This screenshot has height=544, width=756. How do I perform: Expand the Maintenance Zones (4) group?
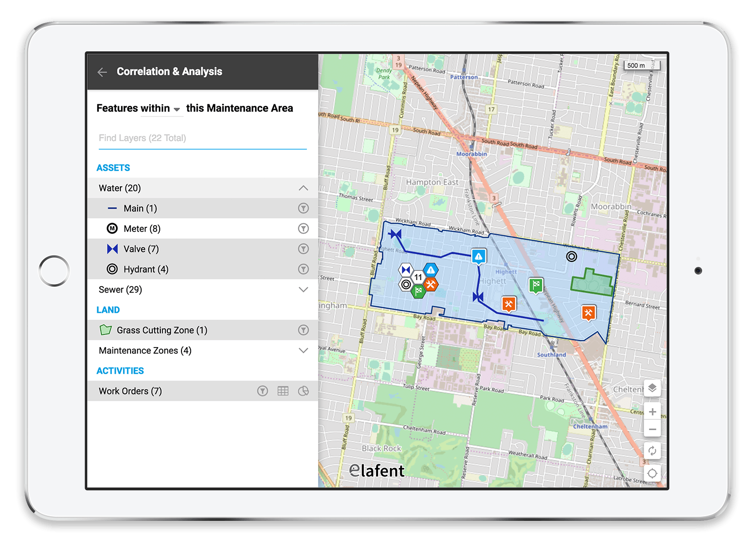click(303, 351)
